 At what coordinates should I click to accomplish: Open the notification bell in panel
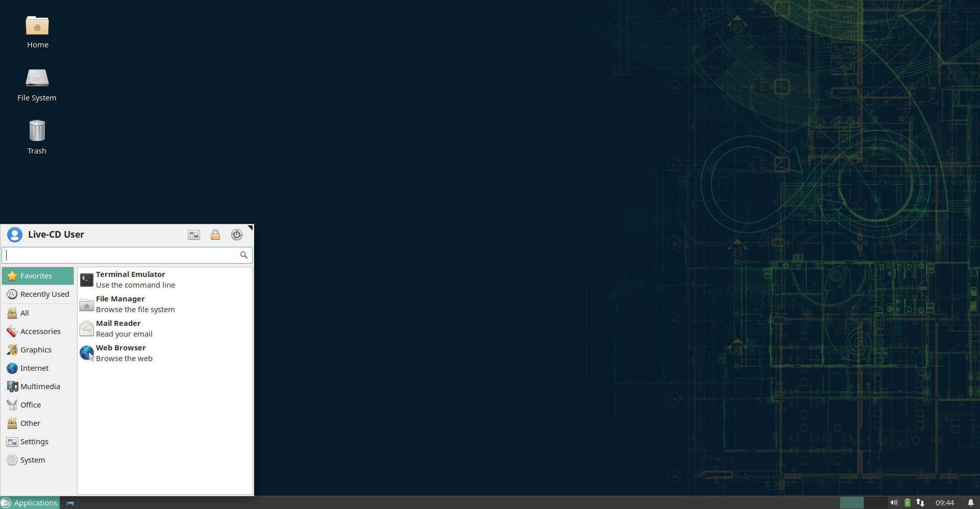pyautogui.click(x=970, y=503)
